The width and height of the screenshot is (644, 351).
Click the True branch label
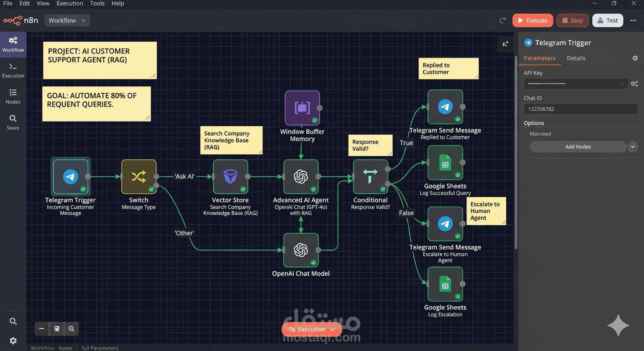coord(406,143)
